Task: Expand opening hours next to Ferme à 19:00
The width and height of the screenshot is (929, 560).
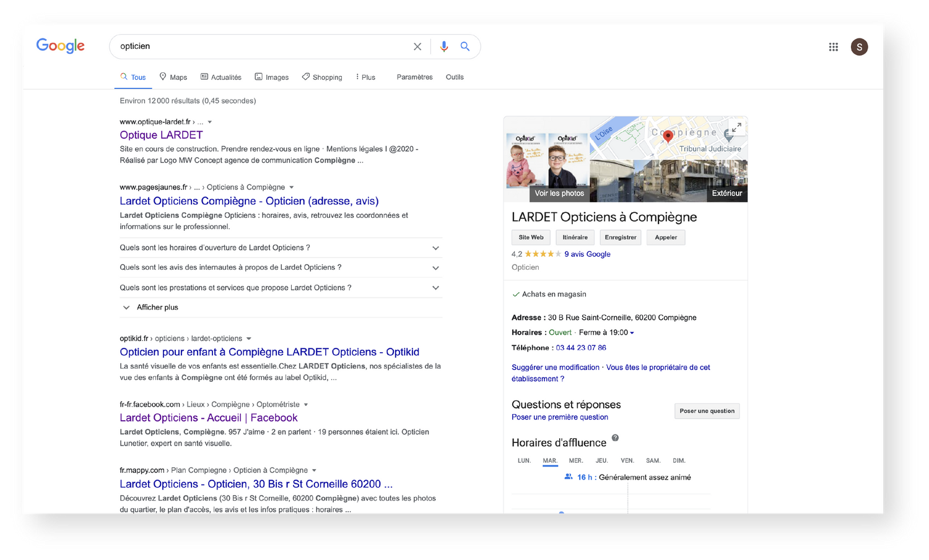Action: tap(632, 333)
